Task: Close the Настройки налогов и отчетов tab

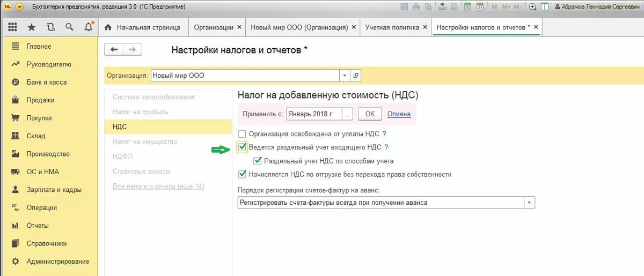Action: (536, 27)
